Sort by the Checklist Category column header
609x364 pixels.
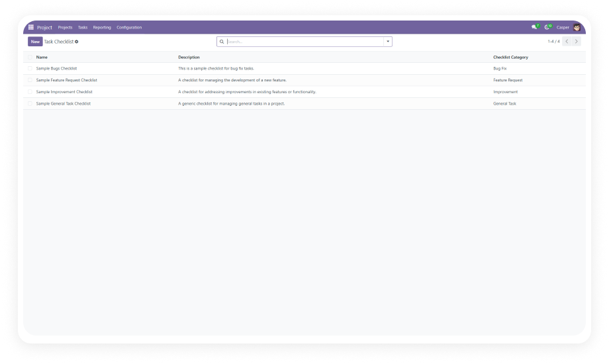510,57
